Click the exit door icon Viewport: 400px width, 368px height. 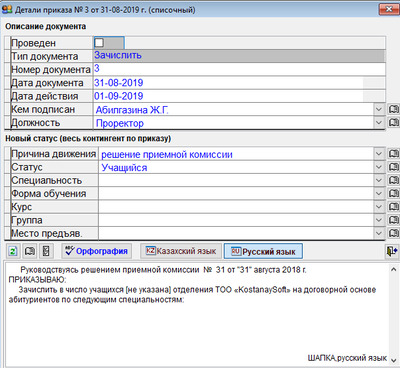click(392, 251)
